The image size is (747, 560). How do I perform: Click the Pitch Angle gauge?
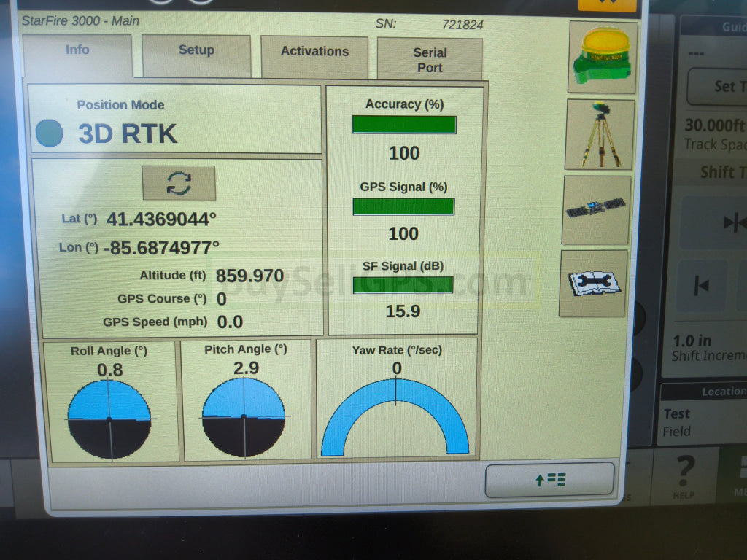[244, 418]
